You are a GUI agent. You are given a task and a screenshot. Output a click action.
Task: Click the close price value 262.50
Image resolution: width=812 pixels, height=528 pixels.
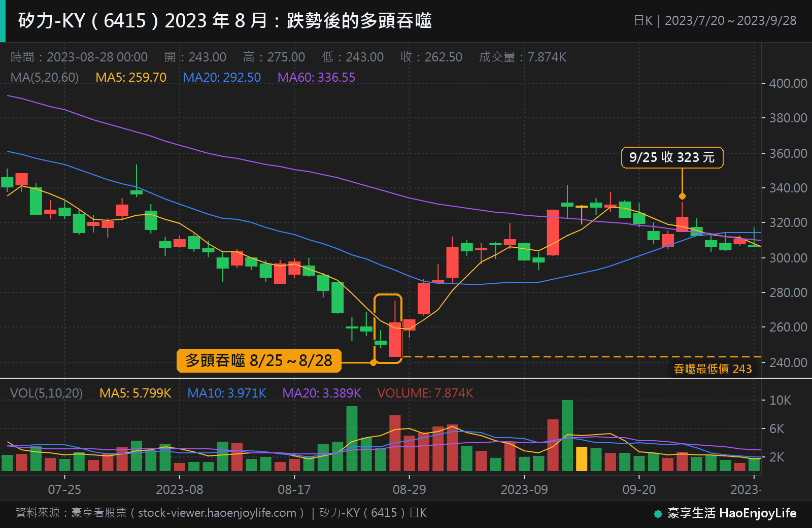(443, 57)
